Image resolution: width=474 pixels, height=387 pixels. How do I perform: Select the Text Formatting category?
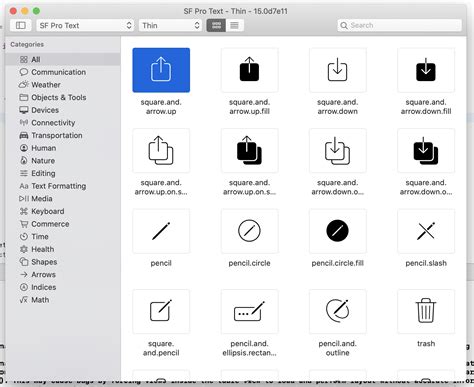point(63,186)
